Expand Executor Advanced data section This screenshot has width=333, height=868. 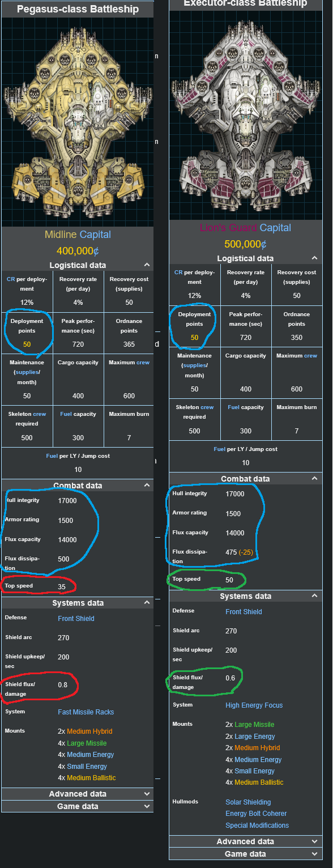(x=245, y=841)
